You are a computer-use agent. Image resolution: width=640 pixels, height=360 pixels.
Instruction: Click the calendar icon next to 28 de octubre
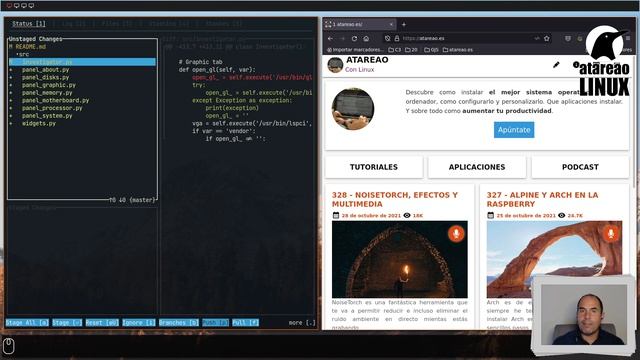coord(336,215)
